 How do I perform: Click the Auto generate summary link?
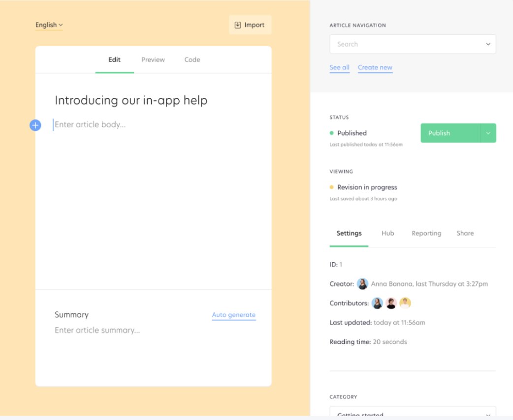[234, 315]
